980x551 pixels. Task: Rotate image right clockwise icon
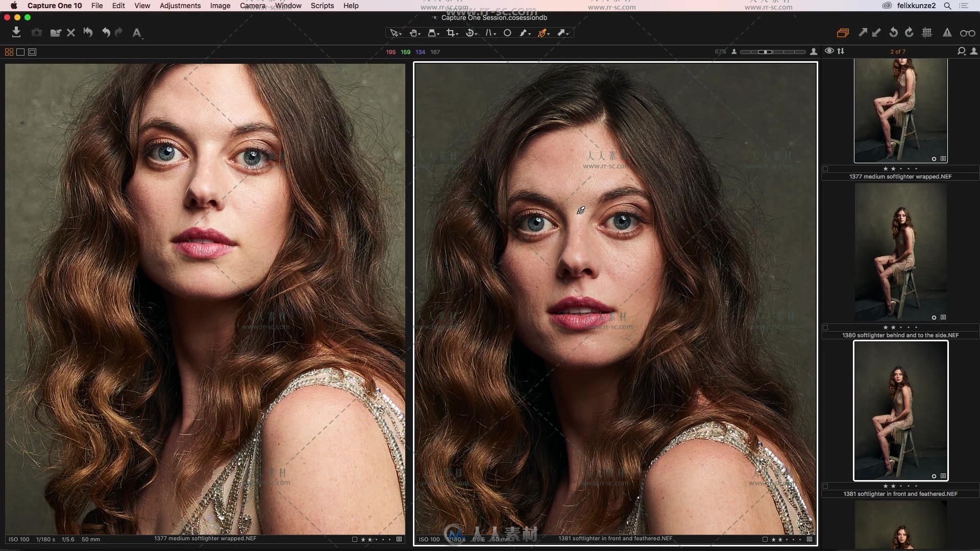click(909, 33)
